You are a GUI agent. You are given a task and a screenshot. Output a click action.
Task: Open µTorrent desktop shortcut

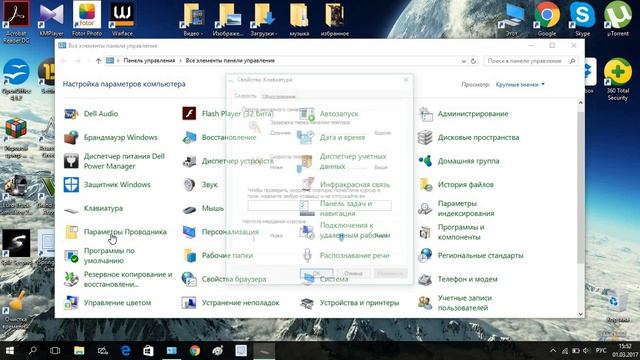[x=618, y=19]
